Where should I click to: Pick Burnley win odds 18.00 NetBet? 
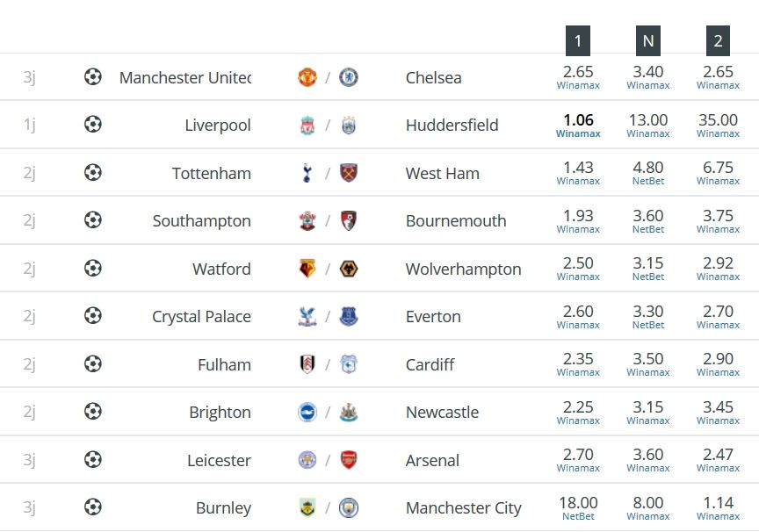coord(578,507)
